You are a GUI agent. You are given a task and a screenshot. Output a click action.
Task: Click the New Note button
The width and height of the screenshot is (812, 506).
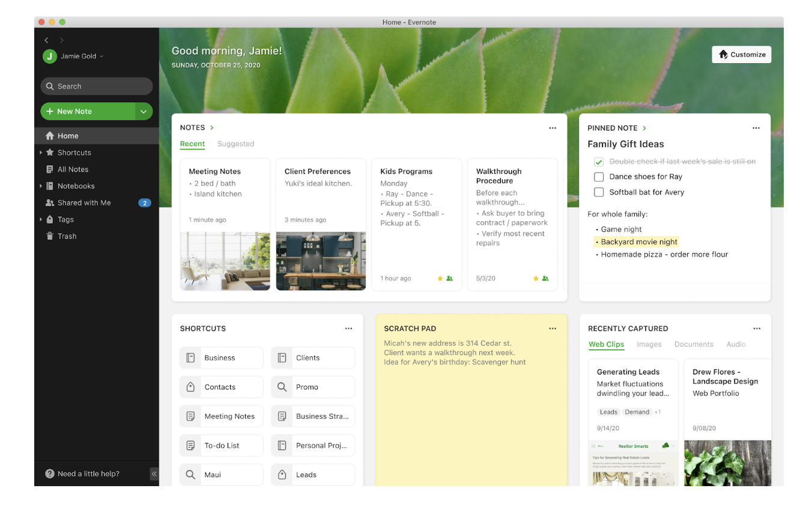[x=88, y=111]
